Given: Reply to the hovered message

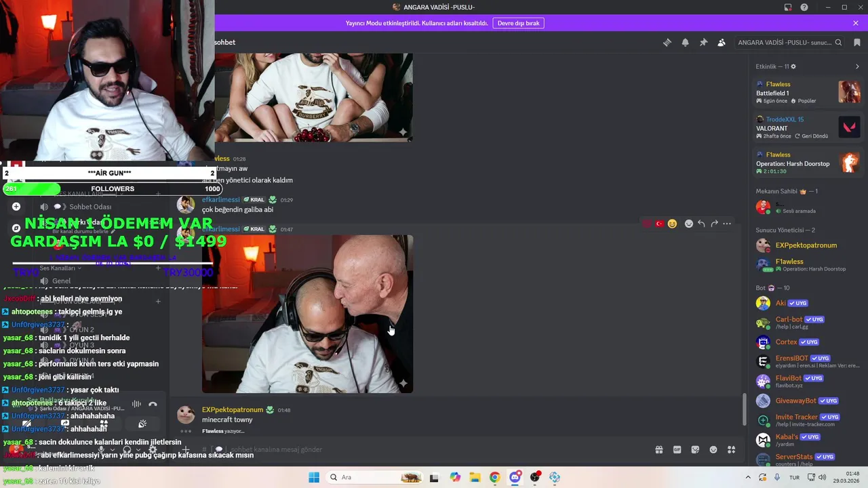Looking at the screenshot, I should point(701,224).
